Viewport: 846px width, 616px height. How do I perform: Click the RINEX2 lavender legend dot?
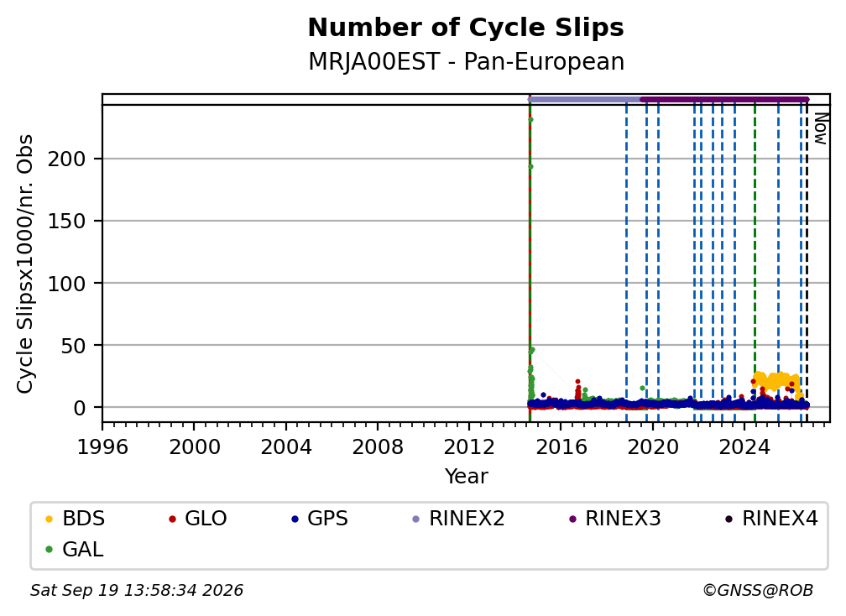pos(416,519)
